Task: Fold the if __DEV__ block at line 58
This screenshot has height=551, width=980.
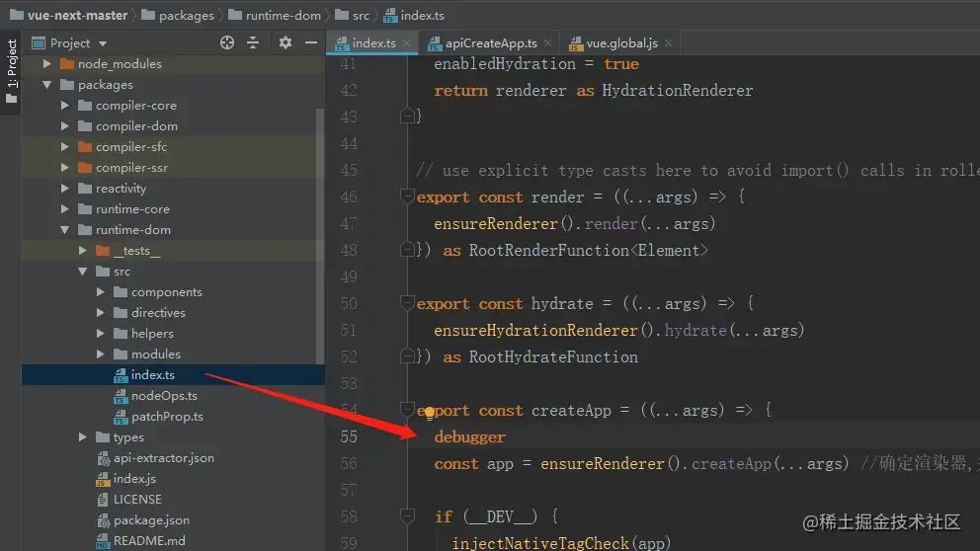Action: [407, 516]
